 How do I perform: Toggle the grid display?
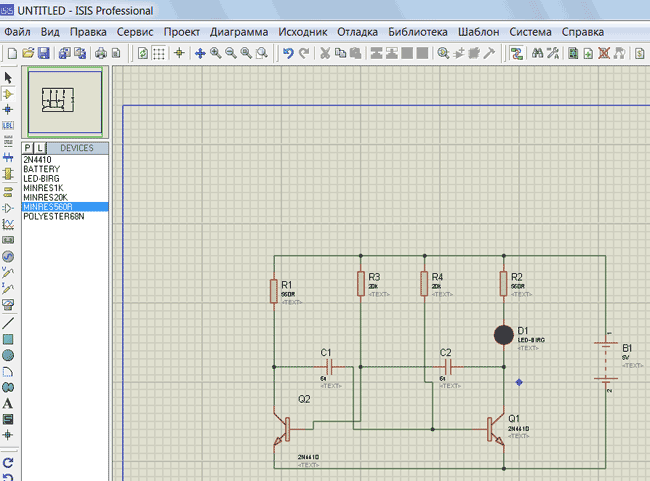click(159, 53)
